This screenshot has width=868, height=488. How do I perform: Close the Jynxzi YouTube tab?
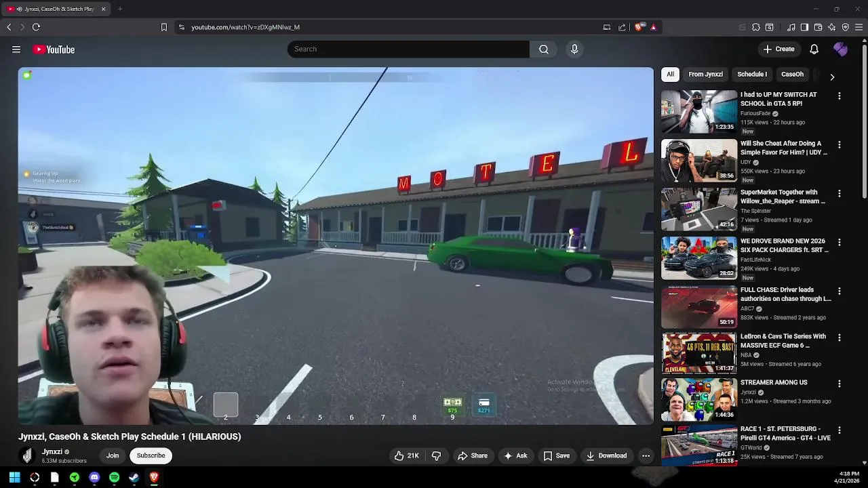coord(103,9)
